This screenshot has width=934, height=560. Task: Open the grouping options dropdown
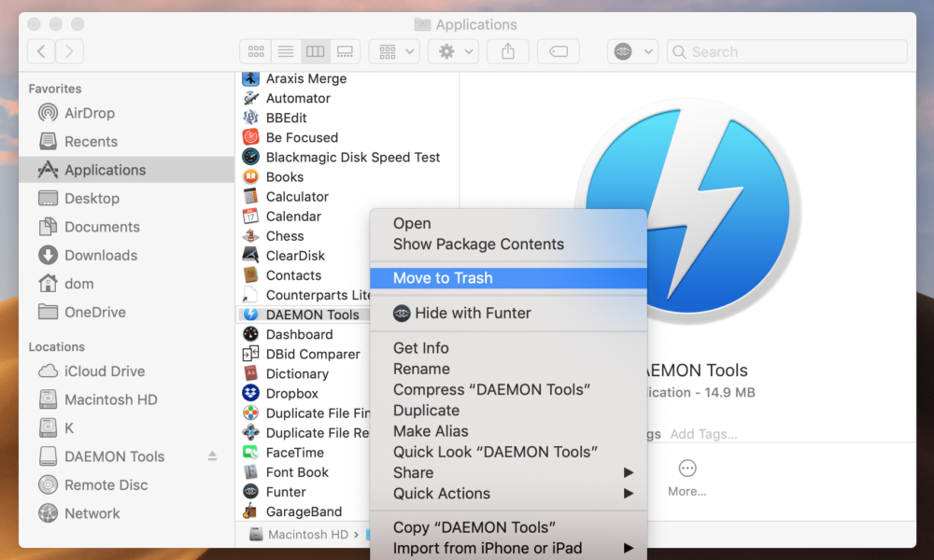point(393,51)
